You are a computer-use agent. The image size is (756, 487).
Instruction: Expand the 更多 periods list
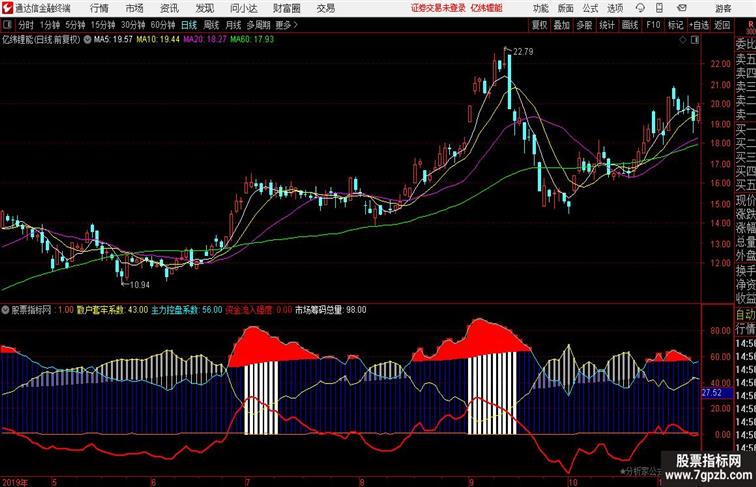pos(286,25)
